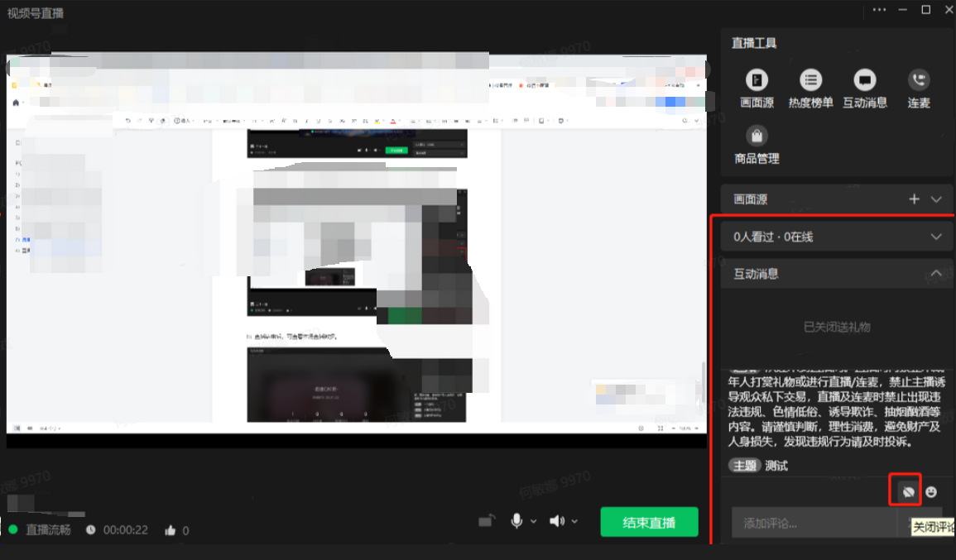Open the speaker device dropdown arrow
Image resolution: width=956 pixels, height=560 pixels.
point(574,522)
